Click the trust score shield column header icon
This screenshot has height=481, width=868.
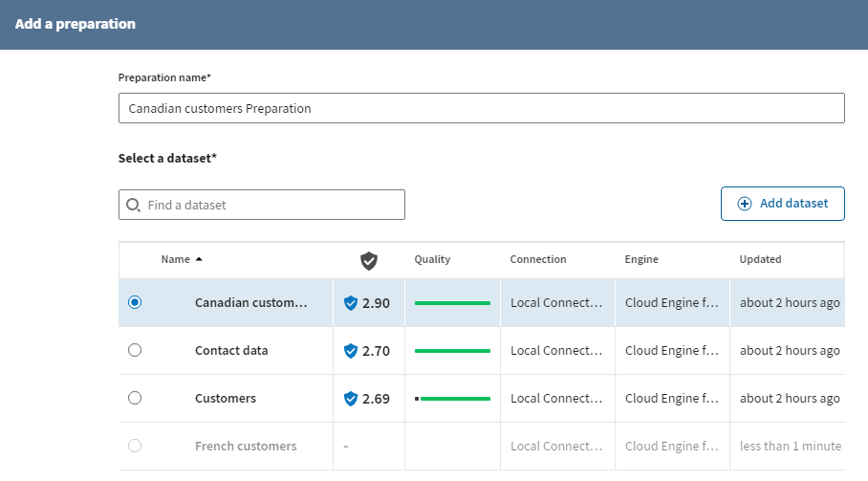[x=368, y=260]
